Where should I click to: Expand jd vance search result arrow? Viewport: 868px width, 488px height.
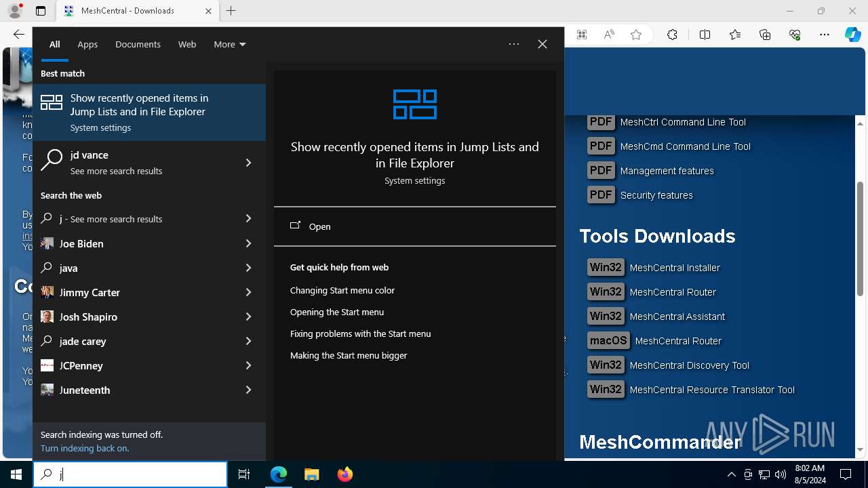pyautogui.click(x=248, y=163)
